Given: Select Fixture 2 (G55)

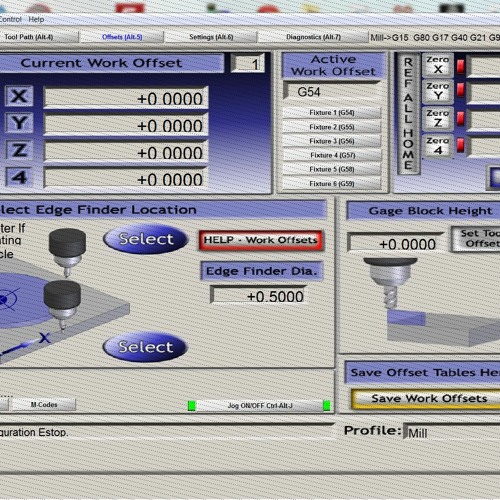Looking at the screenshot, I should [x=332, y=127].
